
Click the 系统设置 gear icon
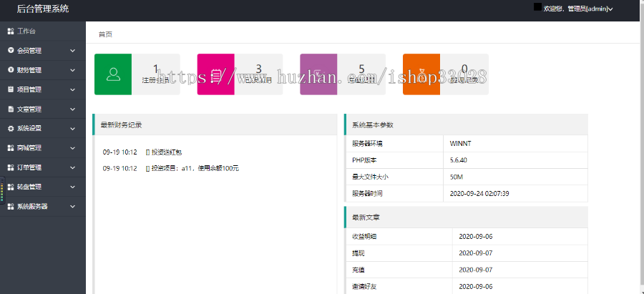(x=10, y=129)
